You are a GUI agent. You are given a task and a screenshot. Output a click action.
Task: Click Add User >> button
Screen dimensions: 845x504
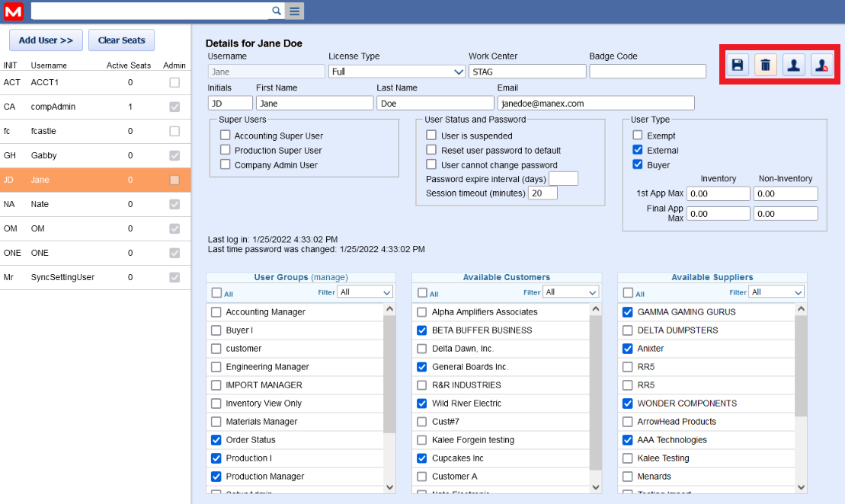coord(46,40)
